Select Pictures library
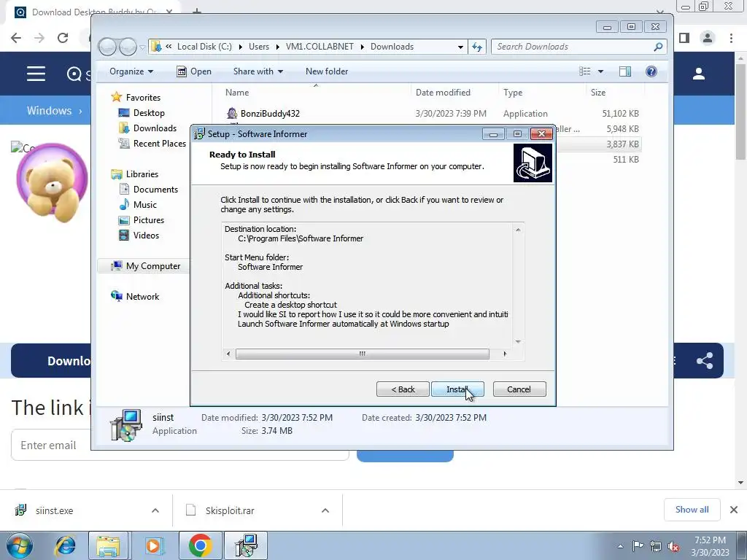747x560 pixels. tap(149, 220)
